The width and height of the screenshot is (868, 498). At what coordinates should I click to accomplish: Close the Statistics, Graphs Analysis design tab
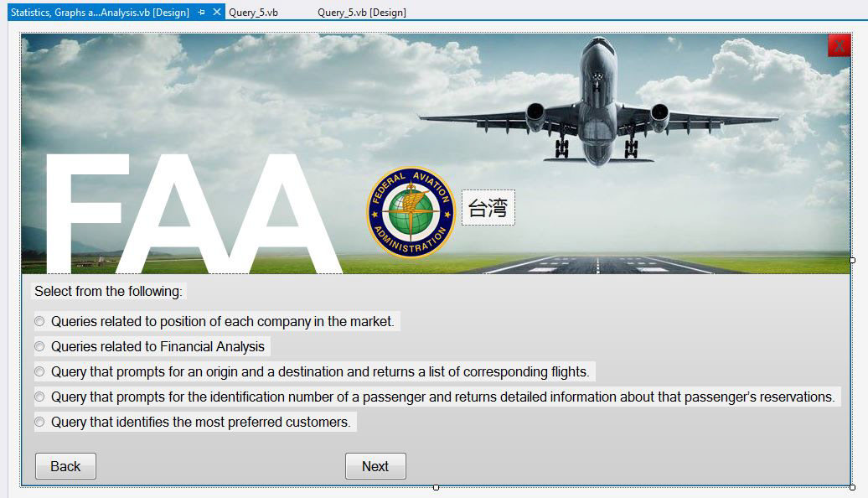tap(217, 13)
